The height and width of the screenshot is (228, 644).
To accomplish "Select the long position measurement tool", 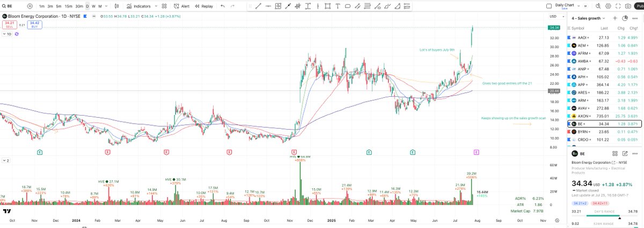I will [278, 6].
